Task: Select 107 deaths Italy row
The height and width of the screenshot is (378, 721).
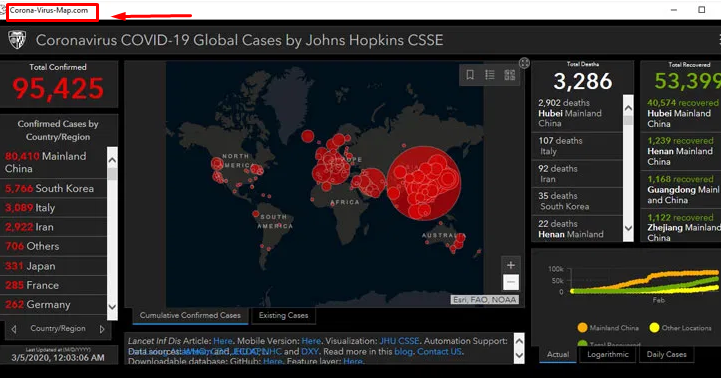Action: coord(577,146)
